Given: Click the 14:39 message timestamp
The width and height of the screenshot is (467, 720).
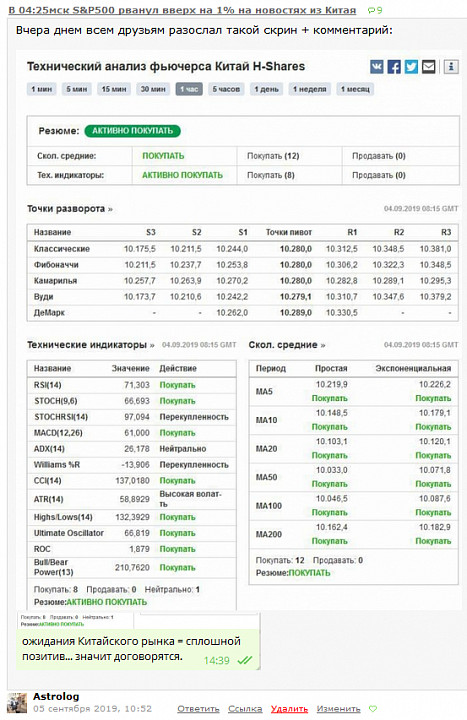Looking at the screenshot, I should click(x=217, y=661).
